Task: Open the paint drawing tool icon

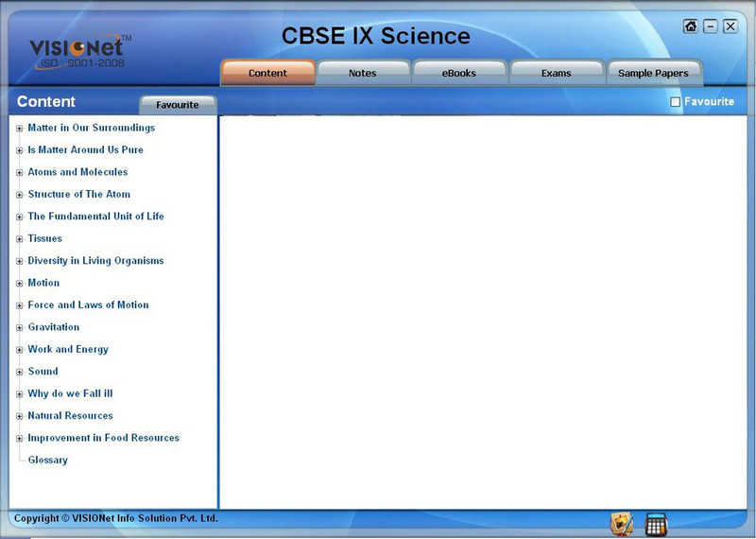Action: click(622, 524)
